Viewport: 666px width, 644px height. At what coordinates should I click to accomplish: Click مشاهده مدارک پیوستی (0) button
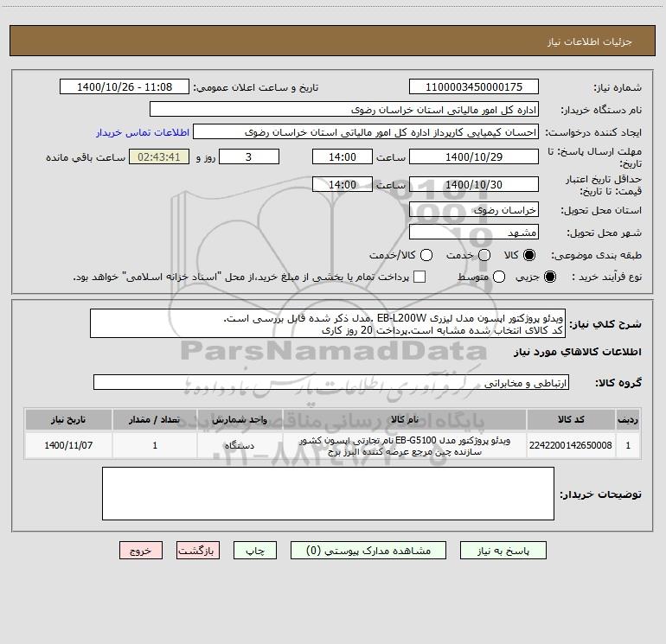pos(368,550)
